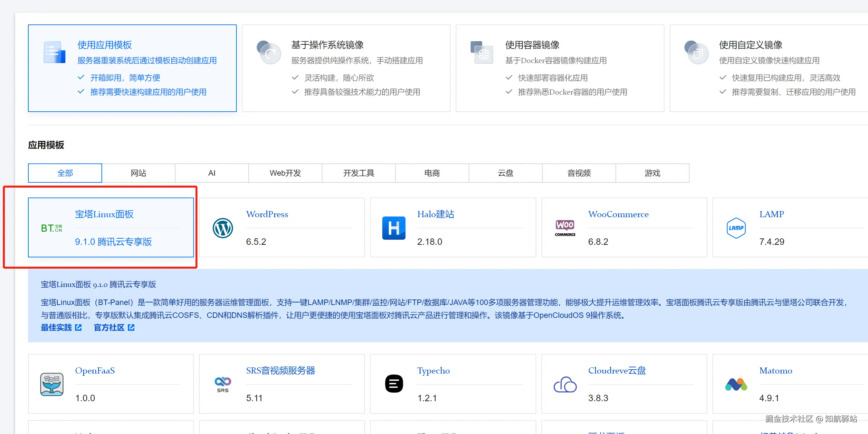Click 服务器重装系统后通过模板自动创建应用 subtitle
The height and width of the screenshot is (434, 868).
click(x=147, y=60)
